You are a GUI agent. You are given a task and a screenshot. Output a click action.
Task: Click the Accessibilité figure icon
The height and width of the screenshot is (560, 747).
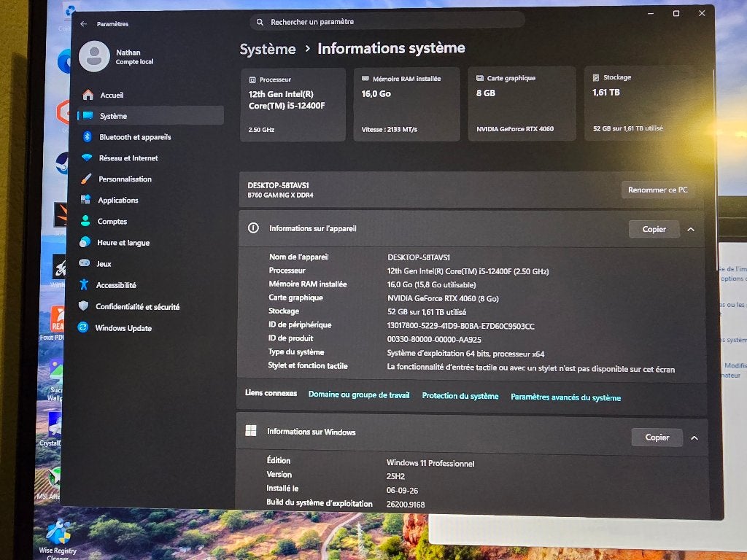click(x=84, y=284)
